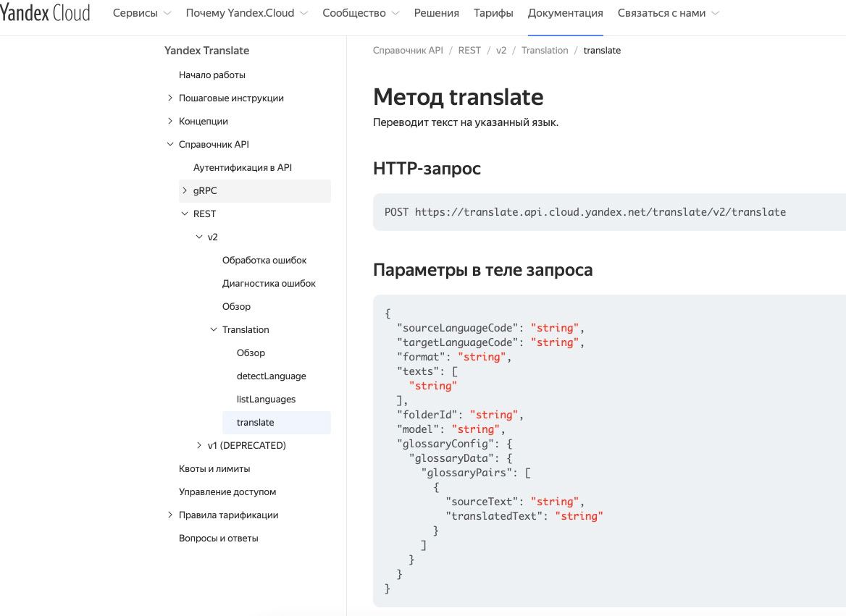This screenshot has width=846, height=616.
Task: Click the POST request URL code
Action: click(x=585, y=212)
